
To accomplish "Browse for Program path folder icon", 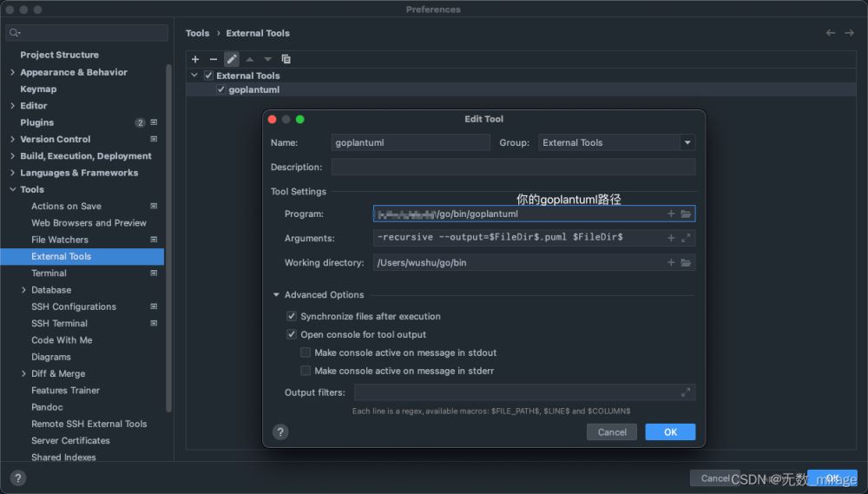I will click(x=686, y=214).
